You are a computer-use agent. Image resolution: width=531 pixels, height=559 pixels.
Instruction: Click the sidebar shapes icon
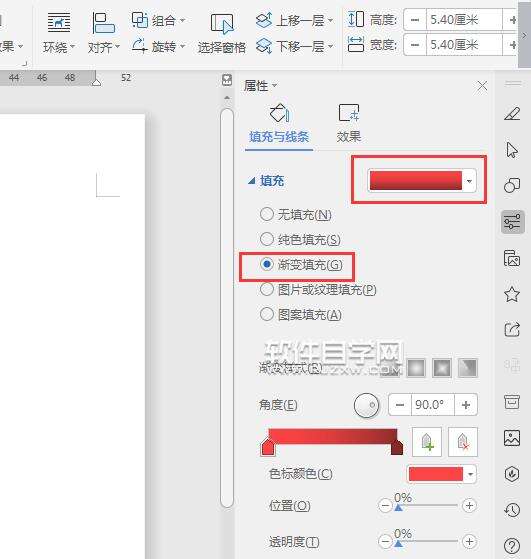tap(512, 186)
